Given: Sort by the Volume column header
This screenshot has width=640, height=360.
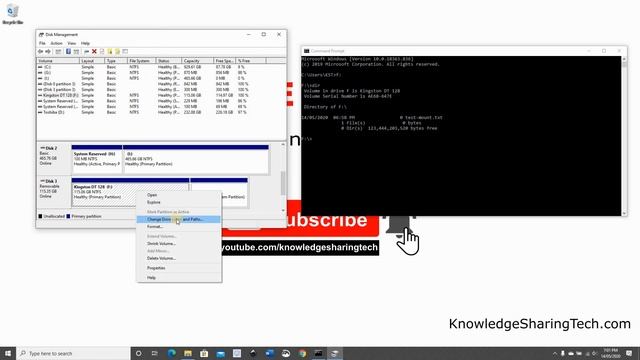Looking at the screenshot, I should coord(58,61).
